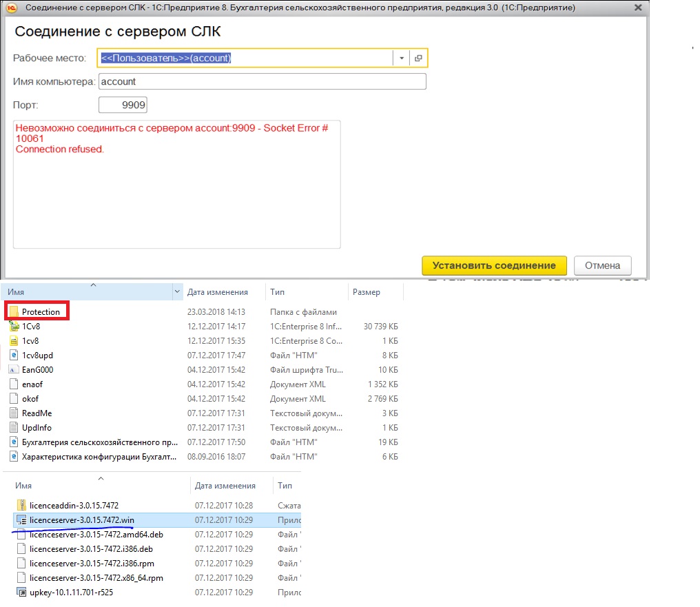The width and height of the screenshot is (700, 607).
Task: Click the 2 769 КБ size of okof
Action: tap(382, 398)
